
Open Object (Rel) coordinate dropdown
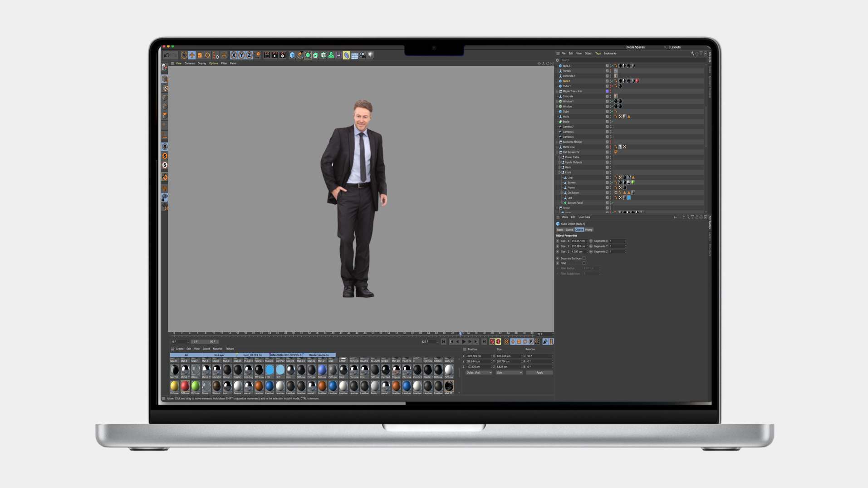tap(478, 373)
